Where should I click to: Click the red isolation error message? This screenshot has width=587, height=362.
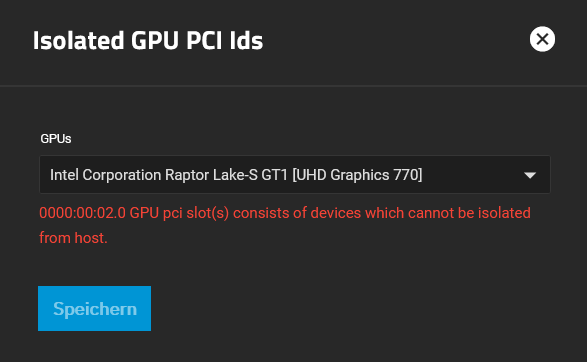pyautogui.click(x=285, y=225)
